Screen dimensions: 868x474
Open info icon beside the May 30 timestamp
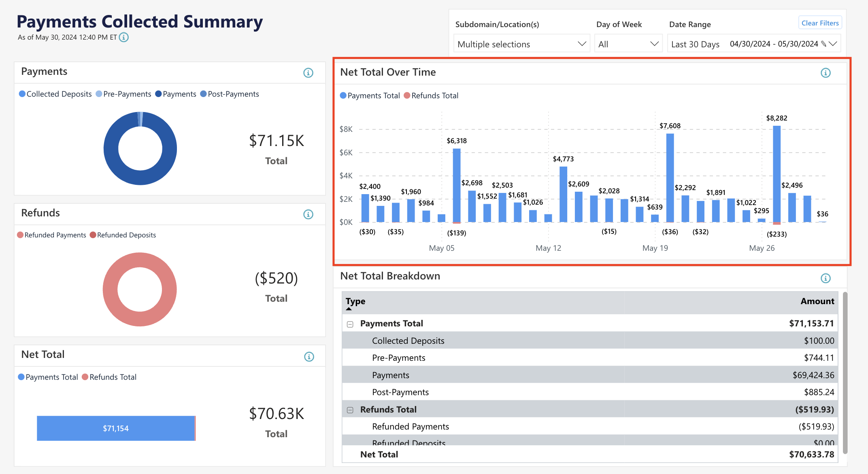pyautogui.click(x=124, y=37)
